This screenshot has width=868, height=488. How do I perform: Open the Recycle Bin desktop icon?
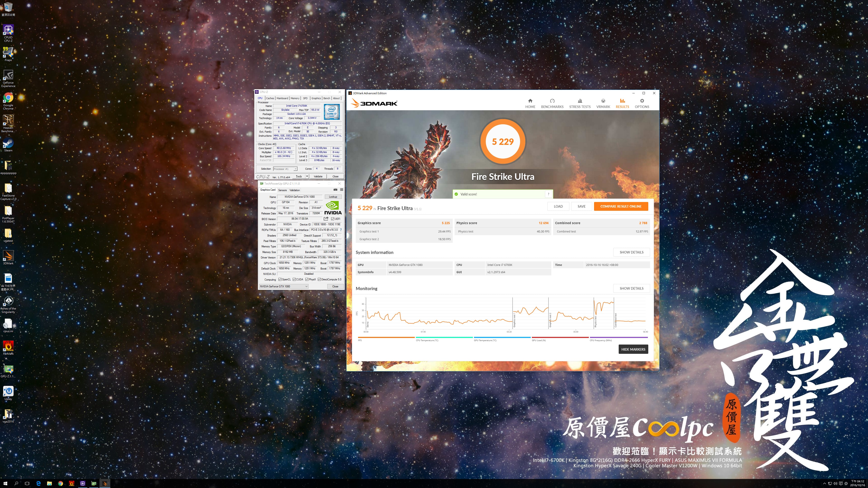[x=8, y=9]
